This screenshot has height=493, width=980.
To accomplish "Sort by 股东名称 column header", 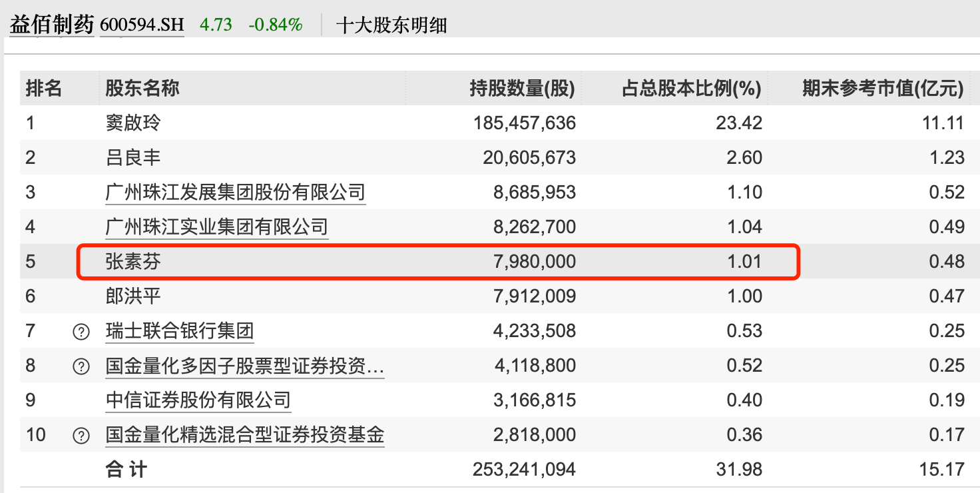I will tap(142, 88).
